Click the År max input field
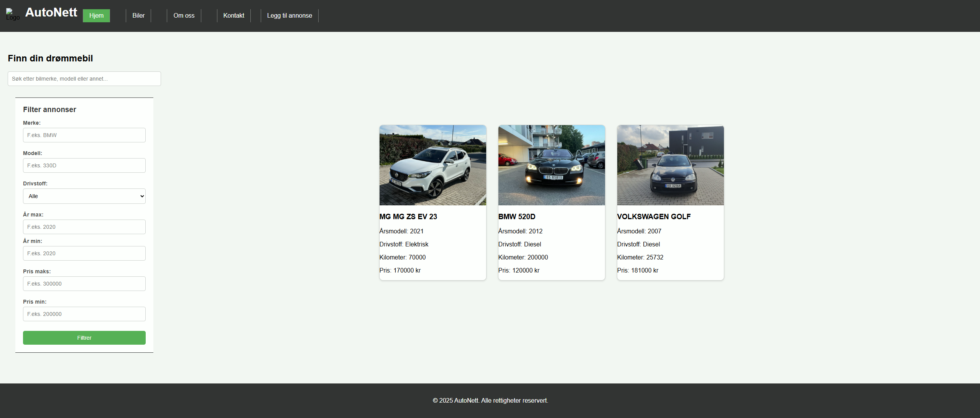Viewport: 980px width, 418px height. click(84, 227)
